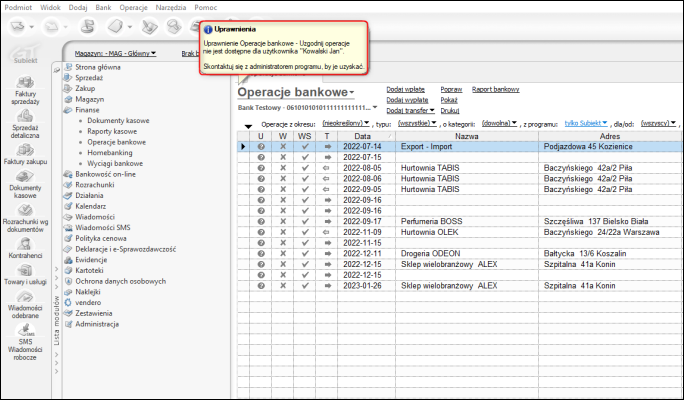Select row Hurtownia OLEK 2022-11-09
The height and width of the screenshot is (400, 684).
click(x=460, y=232)
